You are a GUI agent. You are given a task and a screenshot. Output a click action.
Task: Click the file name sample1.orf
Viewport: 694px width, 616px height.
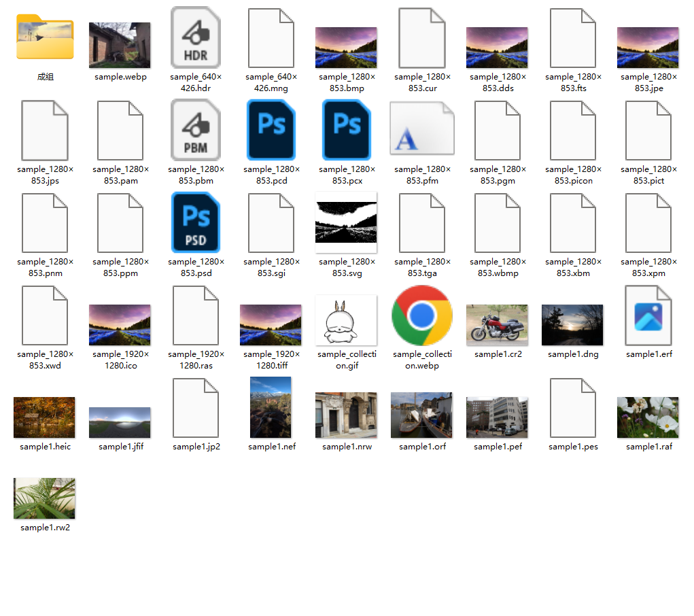tap(423, 447)
